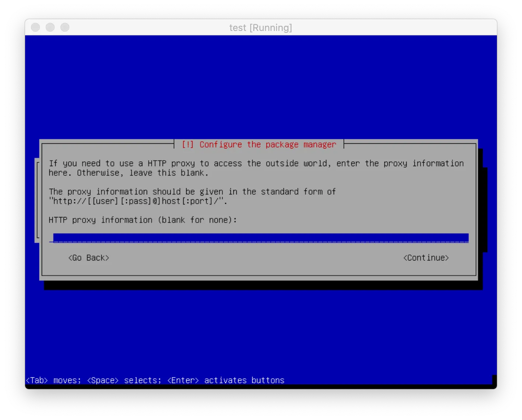Click the 'test [Running]' window title
The width and height of the screenshot is (522, 420).
pyautogui.click(x=261, y=28)
